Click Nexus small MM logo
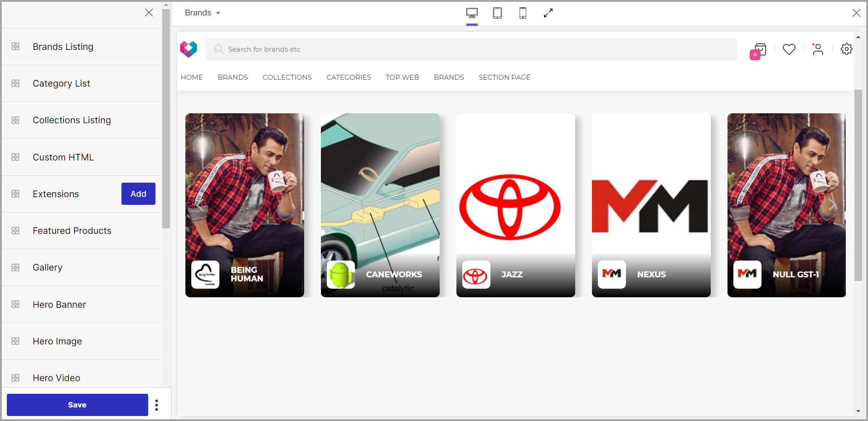The height and width of the screenshot is (421, 868). (612, 275)
